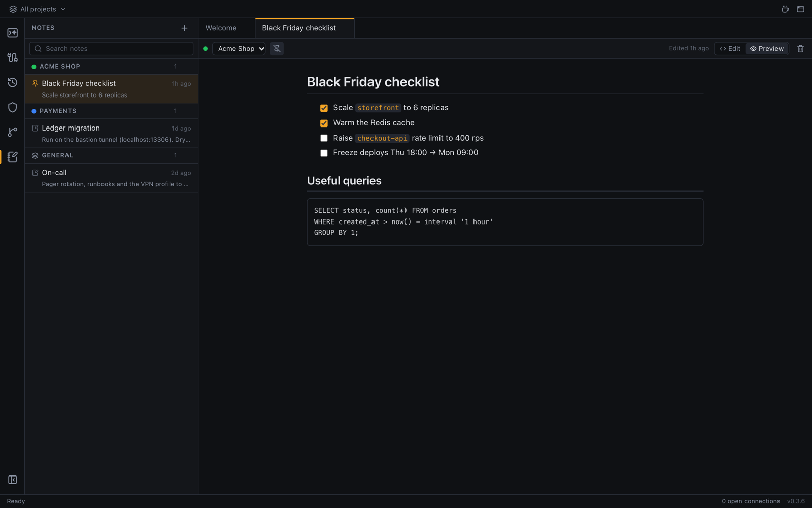Click the green status dot by Acme Shop
This screenshot has width=812, height=508.
pos(205,49)
